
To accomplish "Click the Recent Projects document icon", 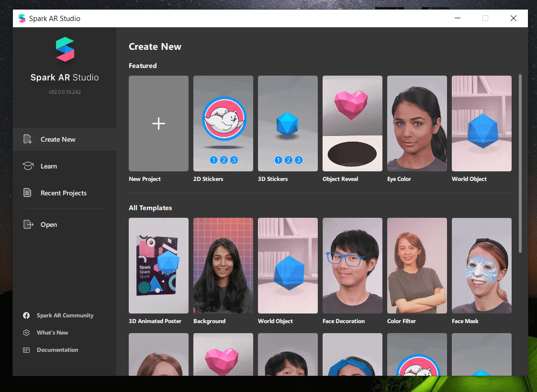I will [x=27, y=193].
